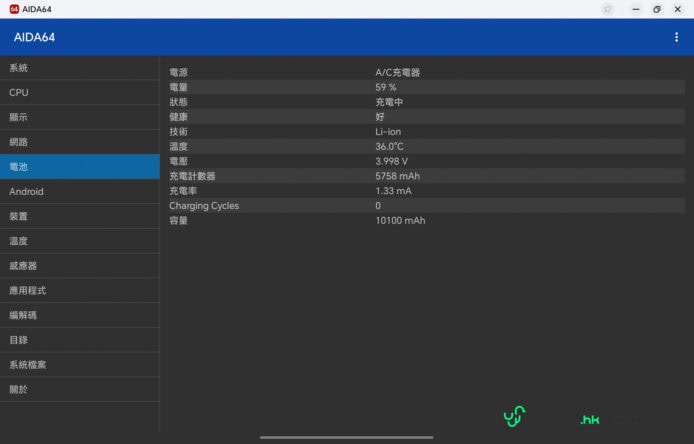Click the 健康 row label
Viewport: 694px width, 444px height.
point(178,117)
